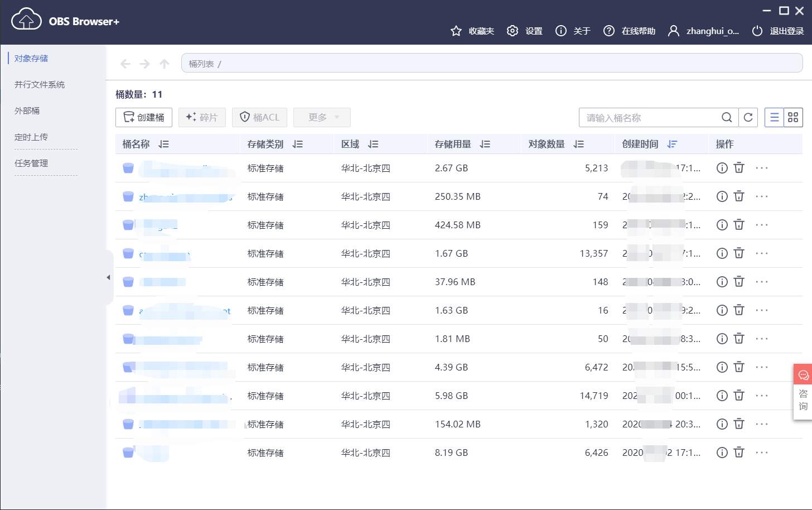This screenshot has width=812, height=510.
Task: Sort by 对象数量 column
Action: point(578,144)
